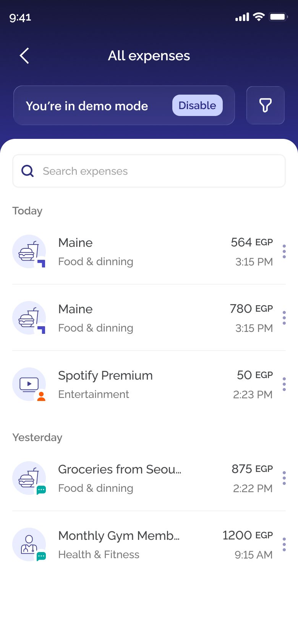
Task: Open three-dot menu for Monthly Gym expense
Action: (284, 544)
